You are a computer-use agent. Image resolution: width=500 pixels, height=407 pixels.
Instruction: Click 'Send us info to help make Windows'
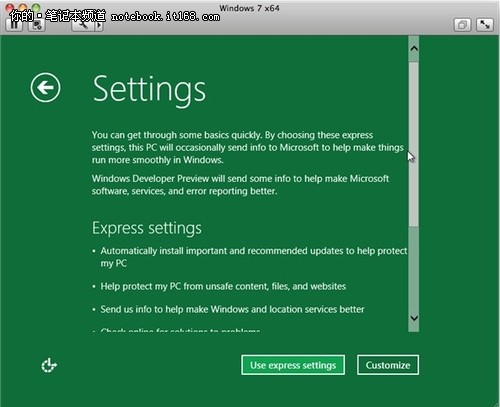pyautogui.click(x=232, y=309)
